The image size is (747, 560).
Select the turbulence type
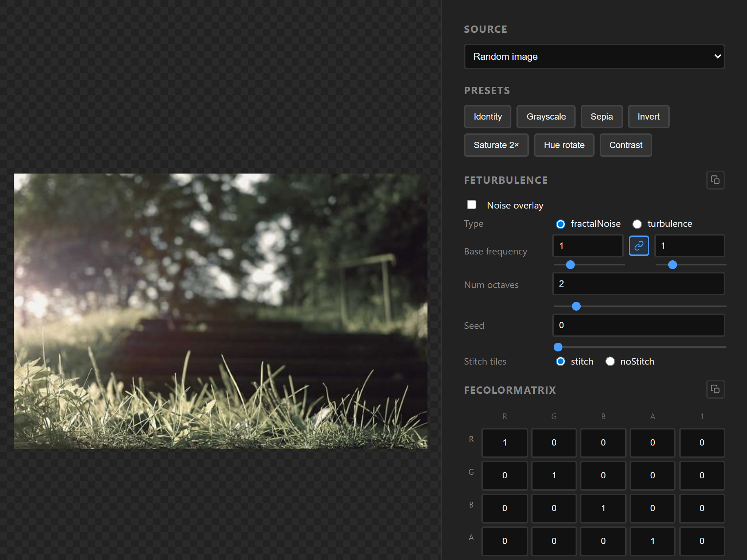click(x=638, y=224)
